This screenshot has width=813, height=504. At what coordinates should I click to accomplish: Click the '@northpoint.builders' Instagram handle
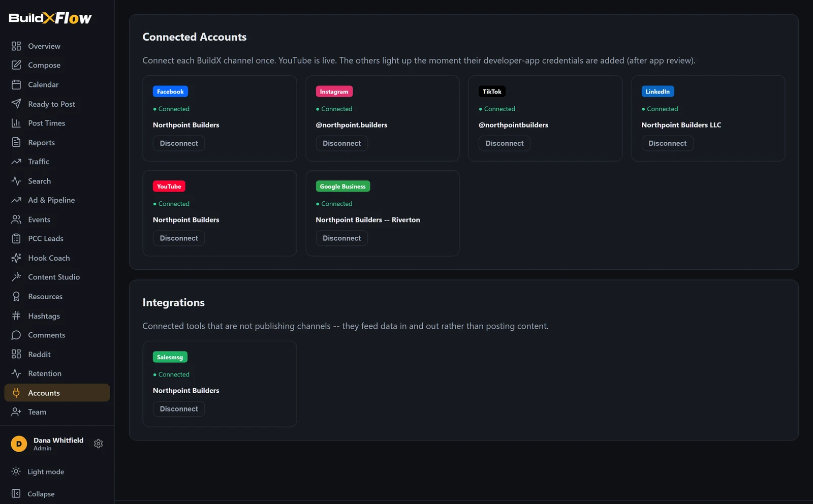coord(352,125)
